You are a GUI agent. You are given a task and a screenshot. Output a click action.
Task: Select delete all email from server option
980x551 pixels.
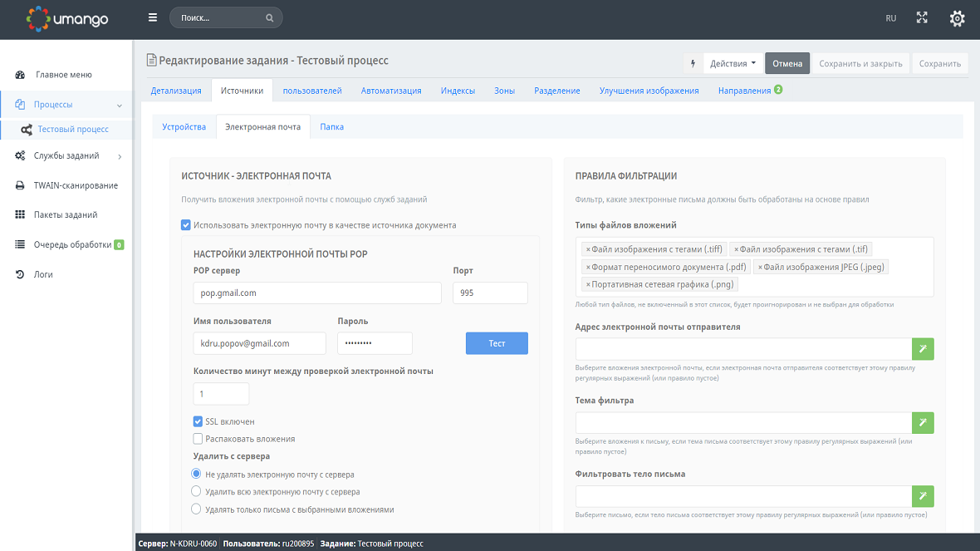click(197, 492)
